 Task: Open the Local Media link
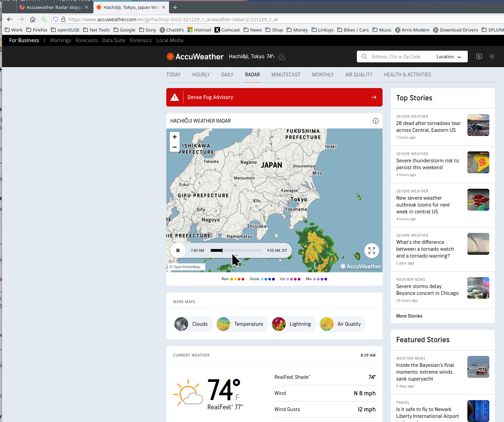(x=170, y=40)
